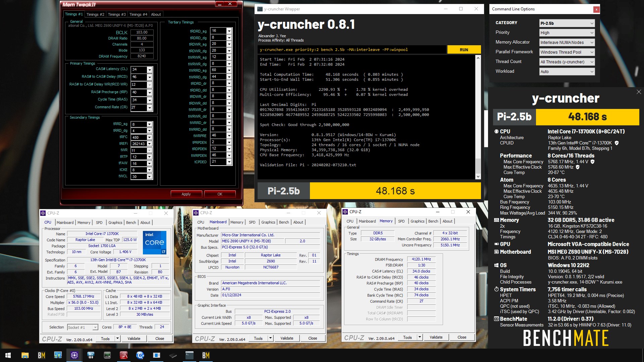Select Mainboard tab in left CPU-Z window
This screenshot has height=362, width=644.
65,223
